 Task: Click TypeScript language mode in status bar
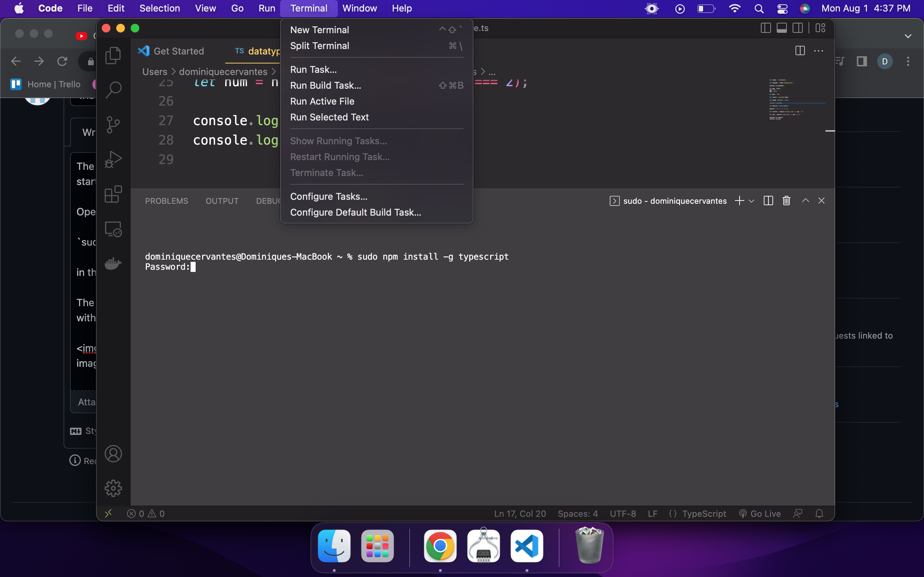click(x=704, y=514)
